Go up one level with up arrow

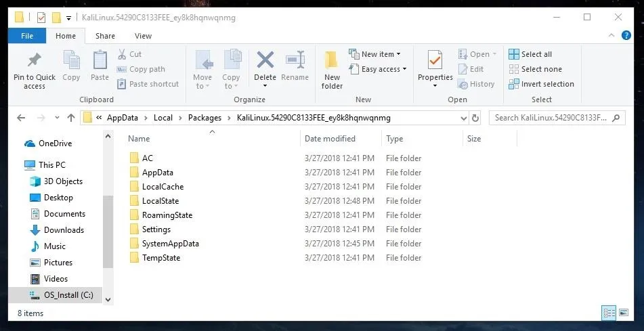(x=71, y=118)
